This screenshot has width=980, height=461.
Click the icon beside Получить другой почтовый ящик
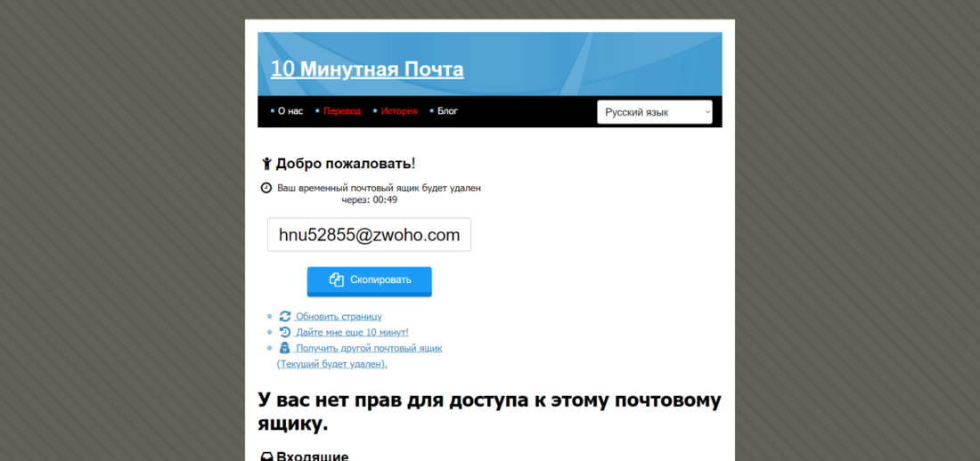click(x=285, y=348)
